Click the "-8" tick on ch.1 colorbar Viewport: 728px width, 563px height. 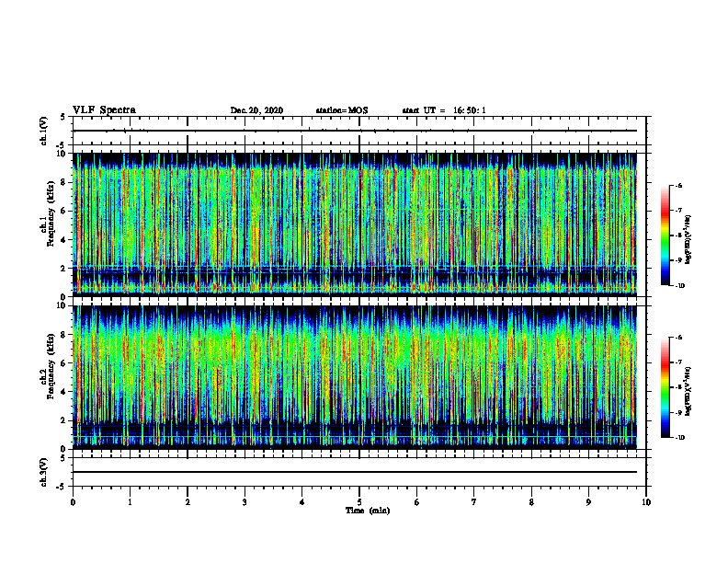[x=678, y=236]
